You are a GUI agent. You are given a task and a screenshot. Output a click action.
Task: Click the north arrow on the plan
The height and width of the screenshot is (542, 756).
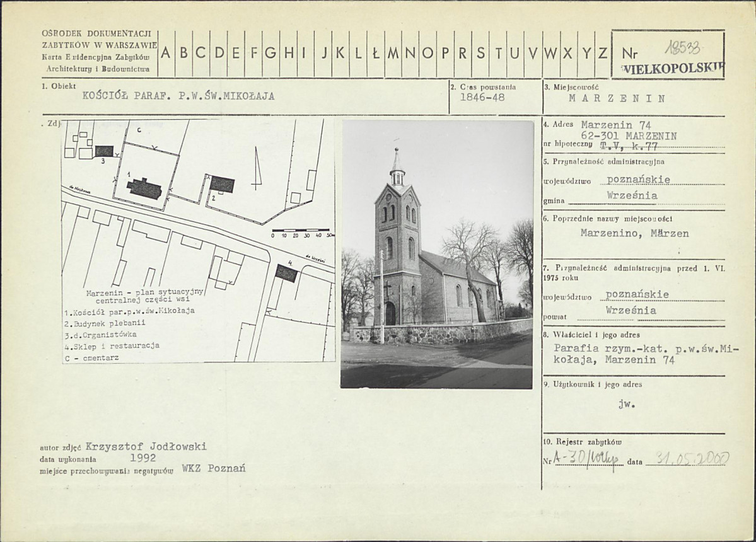pos(257,166)
